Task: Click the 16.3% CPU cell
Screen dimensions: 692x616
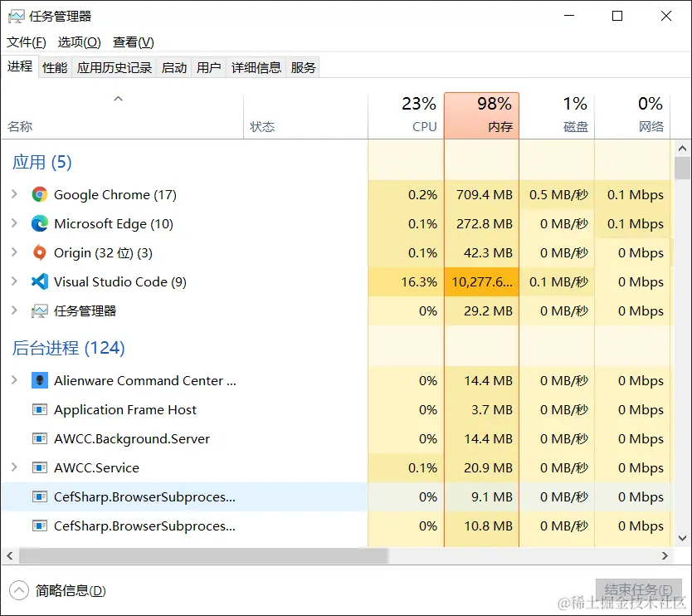Action: coord(406,281)
